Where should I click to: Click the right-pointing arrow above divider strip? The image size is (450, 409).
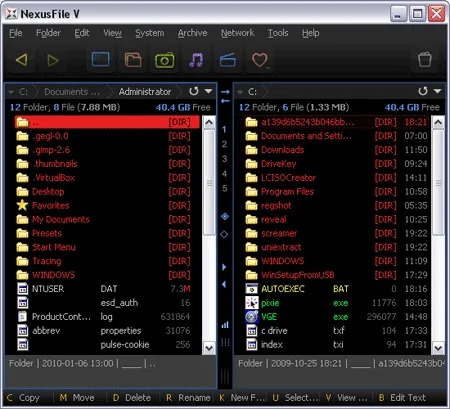[x=225, y=92]
